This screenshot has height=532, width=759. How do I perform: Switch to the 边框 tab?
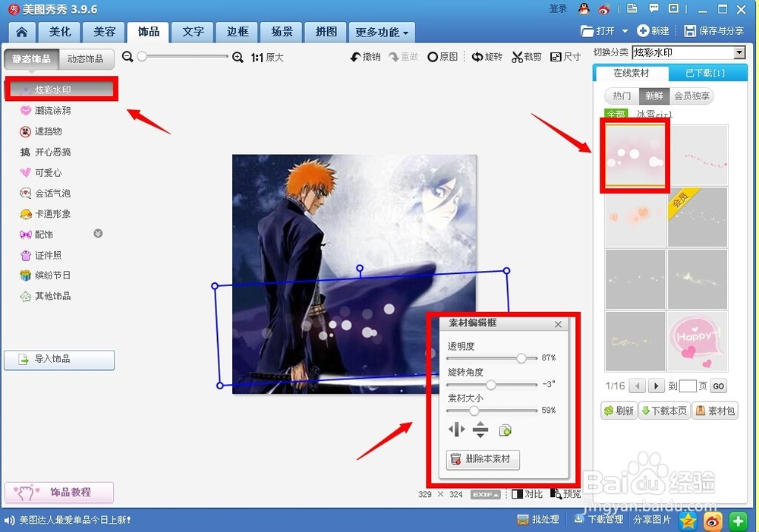[x=238, y=33]
